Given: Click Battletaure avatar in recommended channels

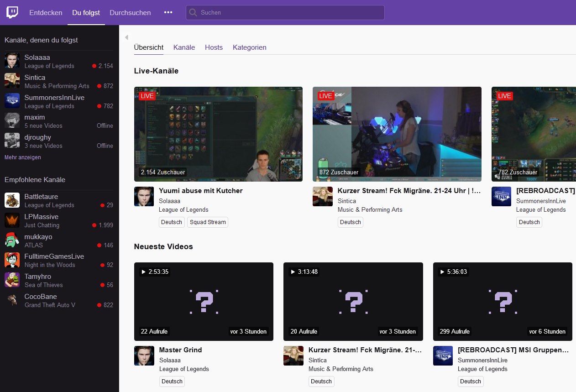Looking at the screenshot, I should (12, 200).
